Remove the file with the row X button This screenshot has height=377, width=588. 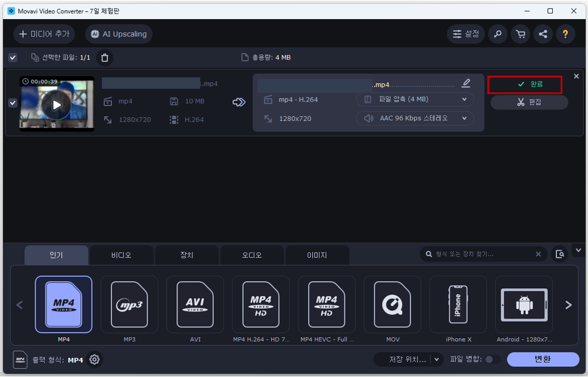click(x=576, y=76)
